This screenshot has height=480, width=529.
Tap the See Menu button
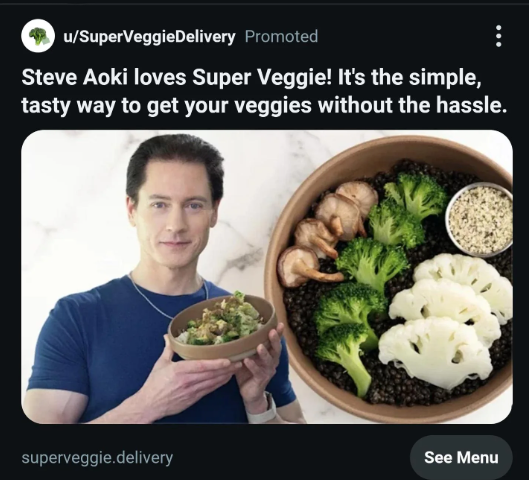click(461, 457)
